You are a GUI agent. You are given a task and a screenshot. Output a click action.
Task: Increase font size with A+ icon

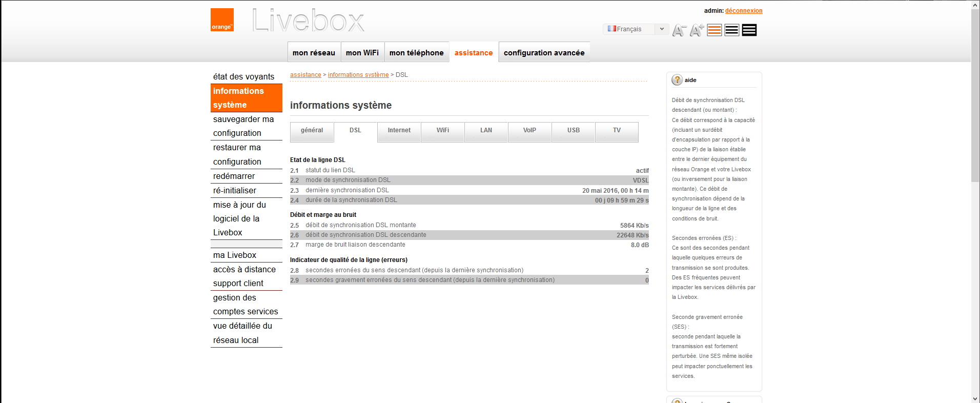(x=697, y=30)
